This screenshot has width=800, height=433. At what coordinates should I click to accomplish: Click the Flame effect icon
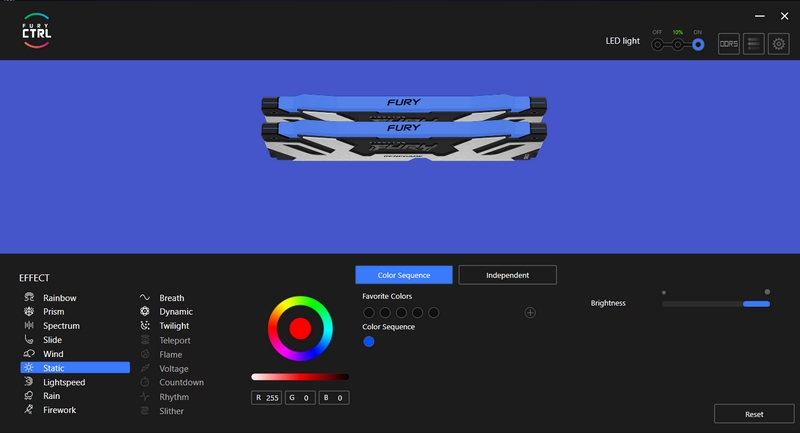point(145,354)
